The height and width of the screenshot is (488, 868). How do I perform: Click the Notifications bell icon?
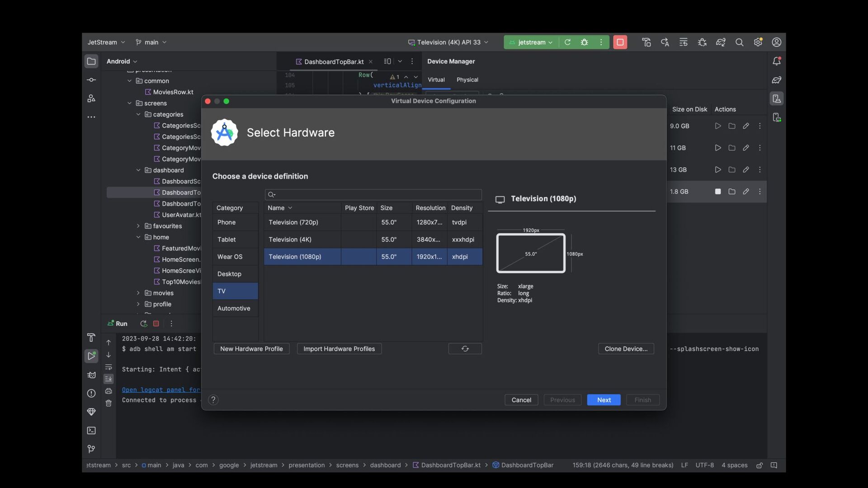(x=777, y=61)
